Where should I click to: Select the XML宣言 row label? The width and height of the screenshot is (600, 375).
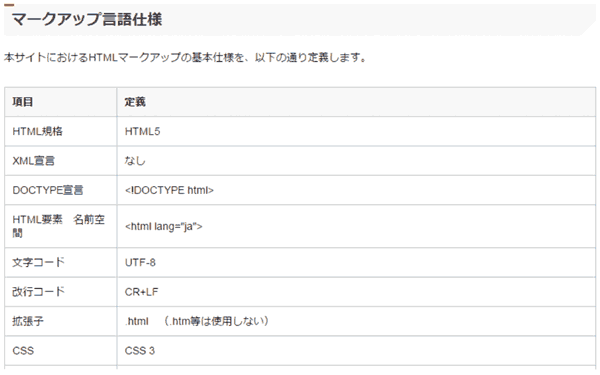(x=34, y=161)
